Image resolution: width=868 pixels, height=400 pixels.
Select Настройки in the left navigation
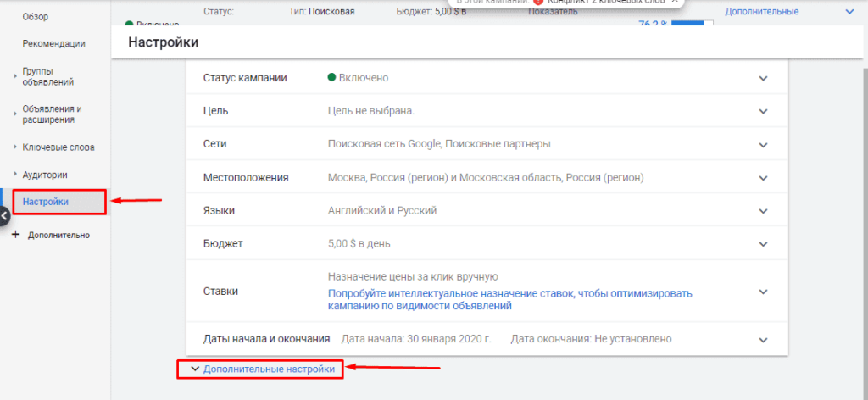[46, 202]
